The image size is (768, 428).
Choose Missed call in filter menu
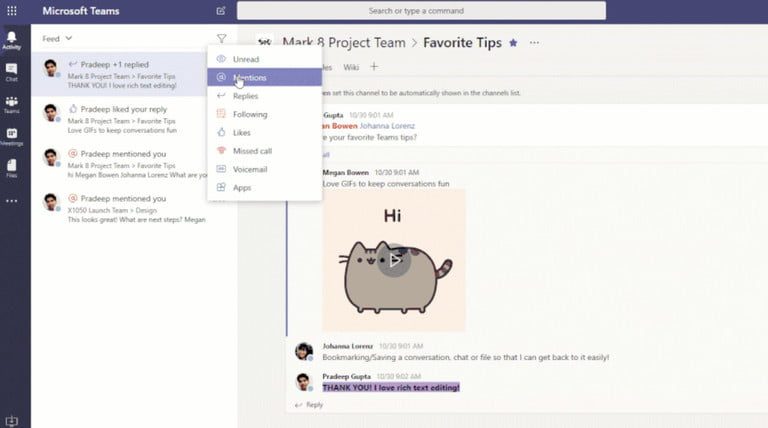252,151
